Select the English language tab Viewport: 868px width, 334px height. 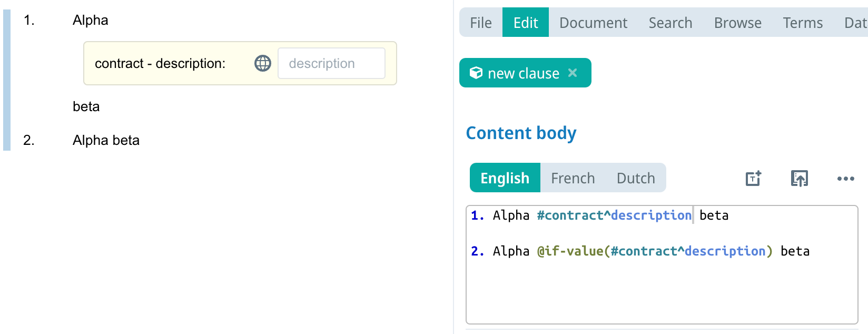(505, 178)
